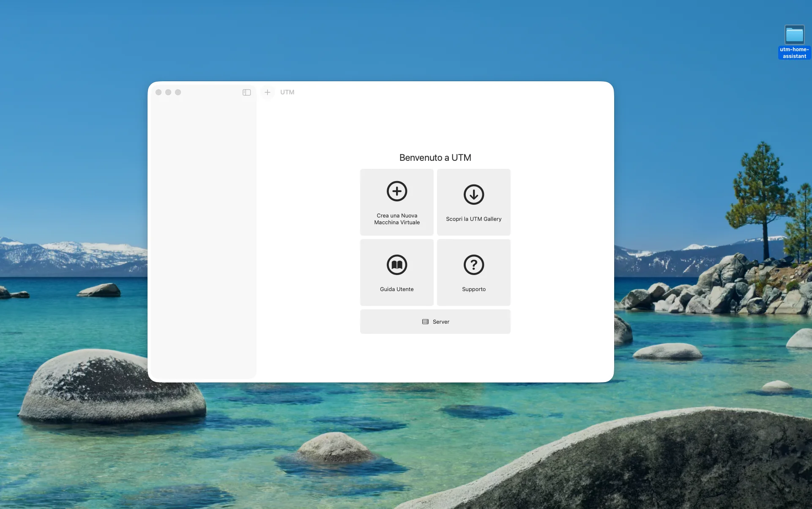
Task: Open the utm-home-assistant folder on the desktop
Action: pyautogui.click(x=795, y=35)
